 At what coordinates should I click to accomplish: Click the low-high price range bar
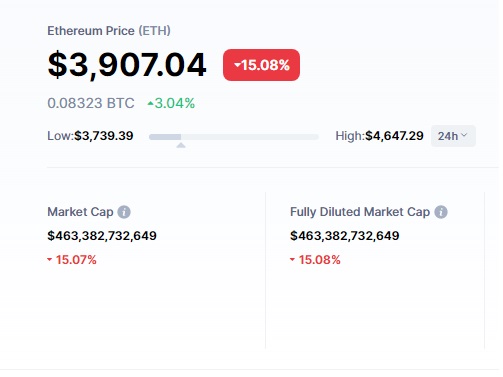[234, 137]
